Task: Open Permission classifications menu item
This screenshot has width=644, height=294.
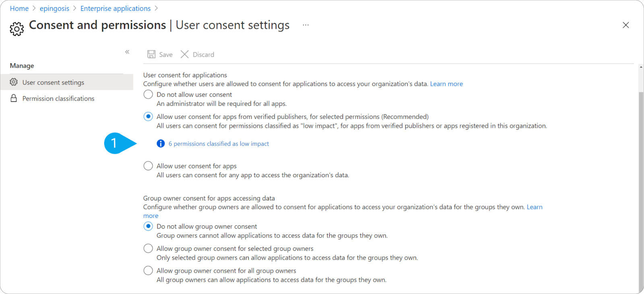Action: coord(58,98)
